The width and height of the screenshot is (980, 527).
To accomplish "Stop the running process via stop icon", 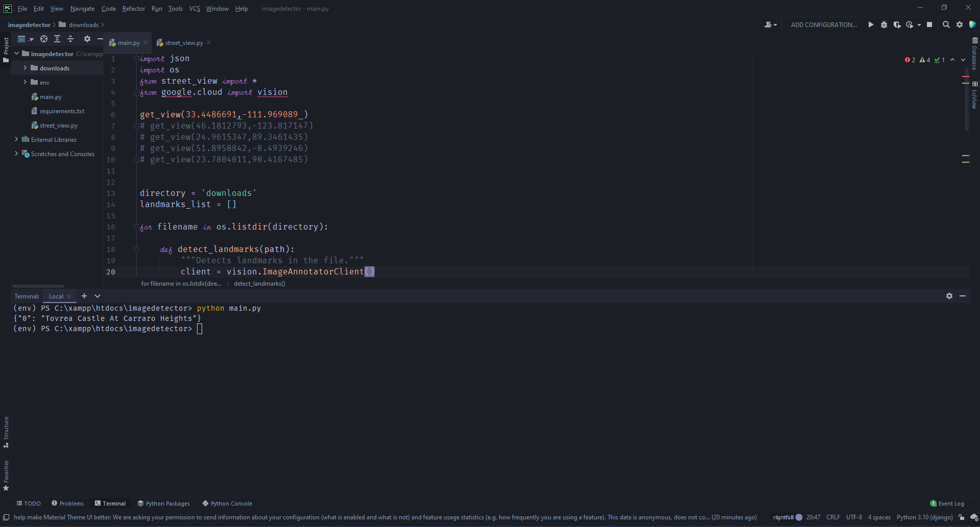I will click(930, 24).
